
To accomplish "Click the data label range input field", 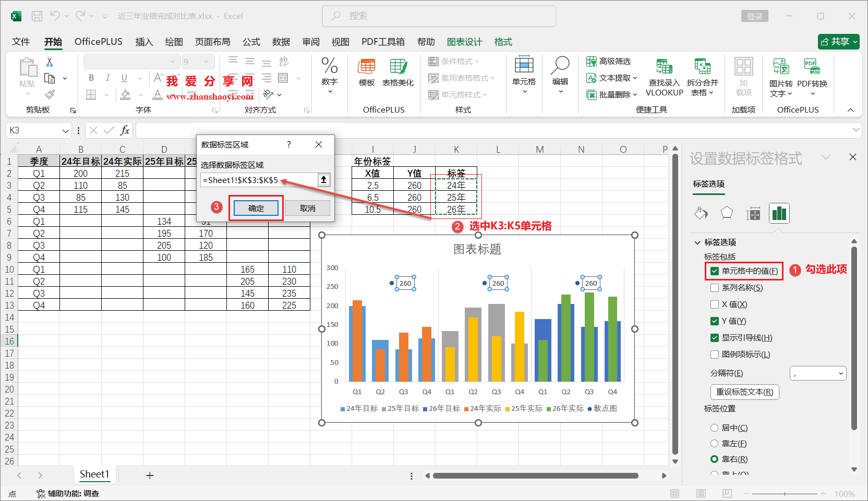I will pyautogui.click(x=259, y=180).
